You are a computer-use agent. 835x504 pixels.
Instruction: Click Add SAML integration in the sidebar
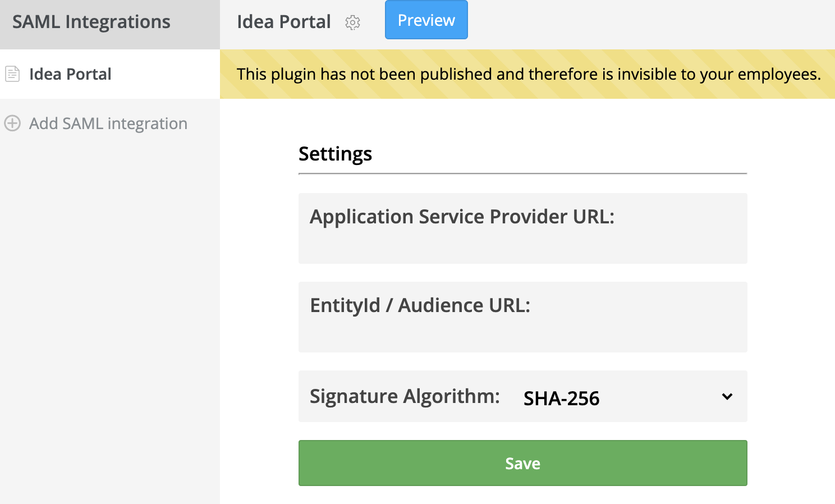(x=108, y=123)
